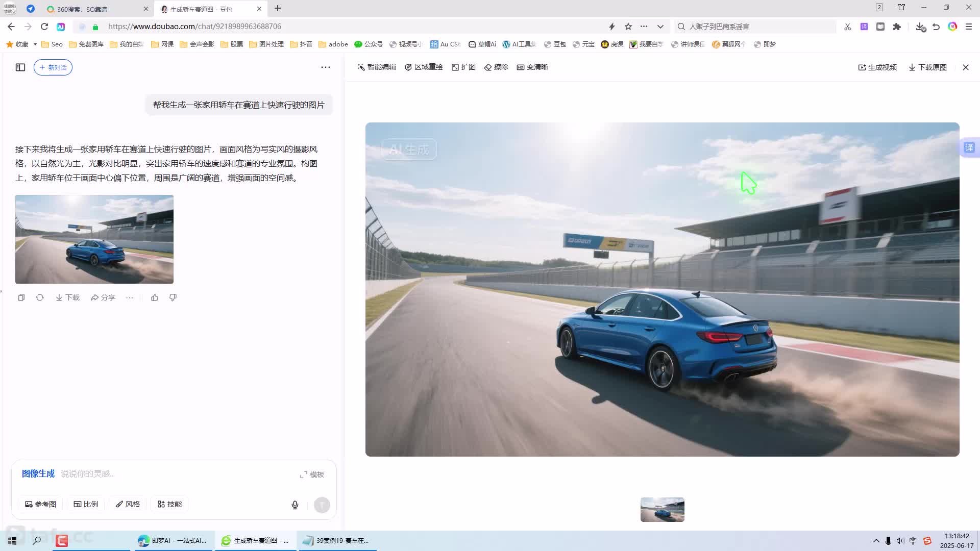Select the 扩图 expand image tool
Viewport: 980px width, 551px height.
(463, 67)
